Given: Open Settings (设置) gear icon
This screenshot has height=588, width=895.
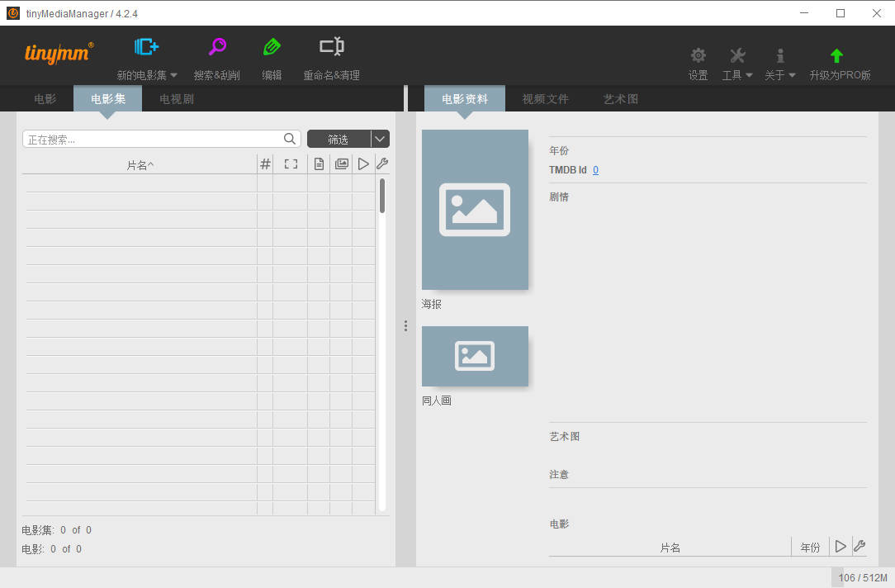Looking at the screenshot, I should click(x=698, y=55).
